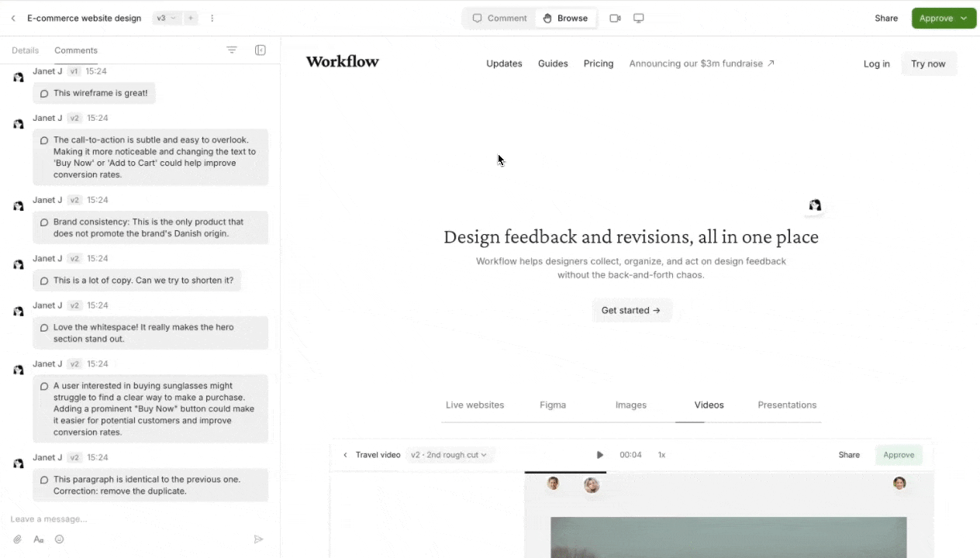Open the emoji picker icon
The width and height of the screenshot is (980, 558).
pos(59,539)
